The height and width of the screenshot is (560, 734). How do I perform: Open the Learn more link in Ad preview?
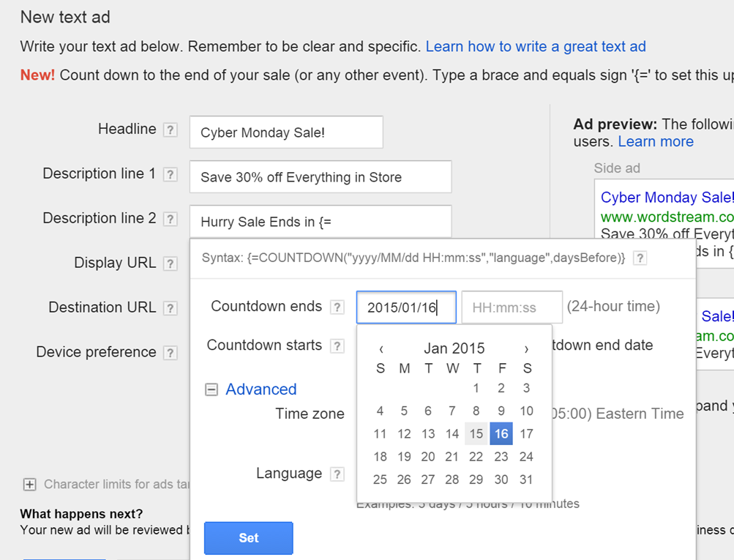pyautogui.click(x=656, y=141)
